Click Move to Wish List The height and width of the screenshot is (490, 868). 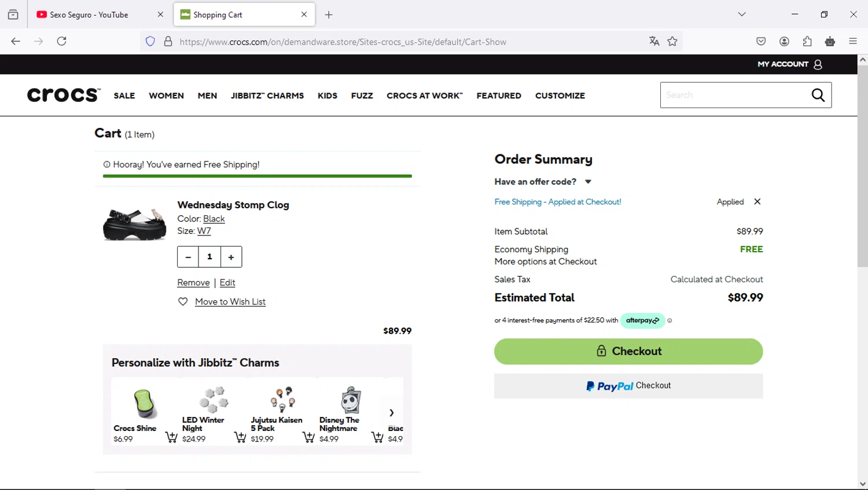230,301
